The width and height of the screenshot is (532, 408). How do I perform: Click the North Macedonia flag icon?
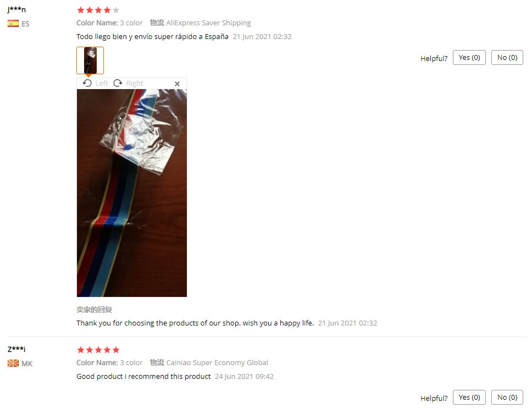coord(13,363)
